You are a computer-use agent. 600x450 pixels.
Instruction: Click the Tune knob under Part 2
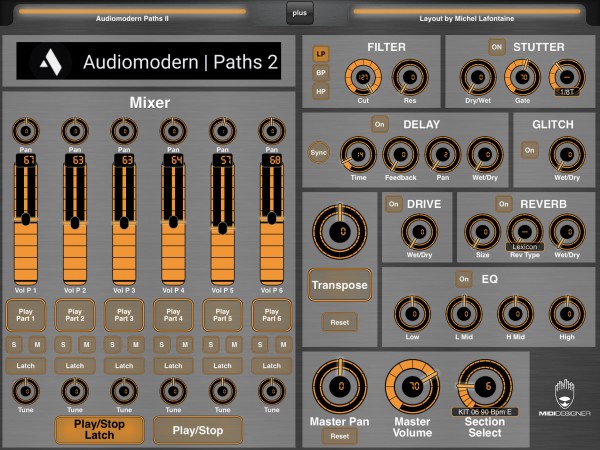tap(75, 391)
